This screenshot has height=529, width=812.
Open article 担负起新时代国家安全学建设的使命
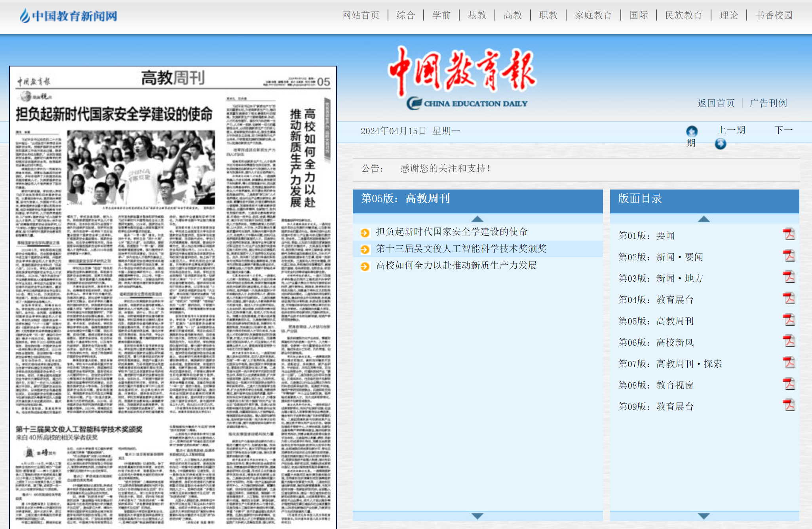452,232
